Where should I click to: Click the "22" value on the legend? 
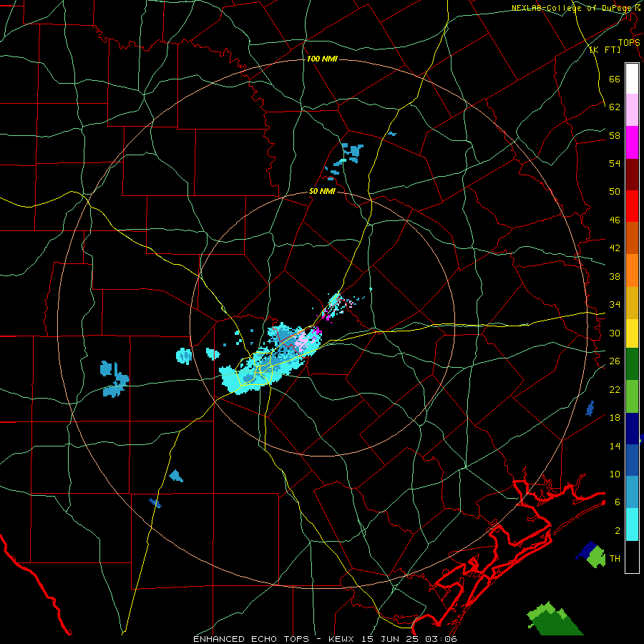pyautogui.click(x=615, y=389)
